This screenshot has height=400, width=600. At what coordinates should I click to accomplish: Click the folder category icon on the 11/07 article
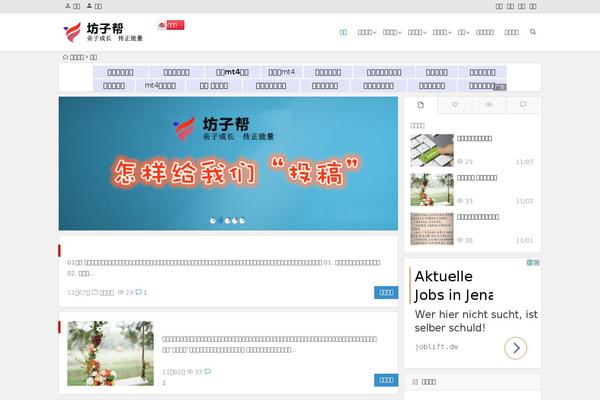coord(95,292)
